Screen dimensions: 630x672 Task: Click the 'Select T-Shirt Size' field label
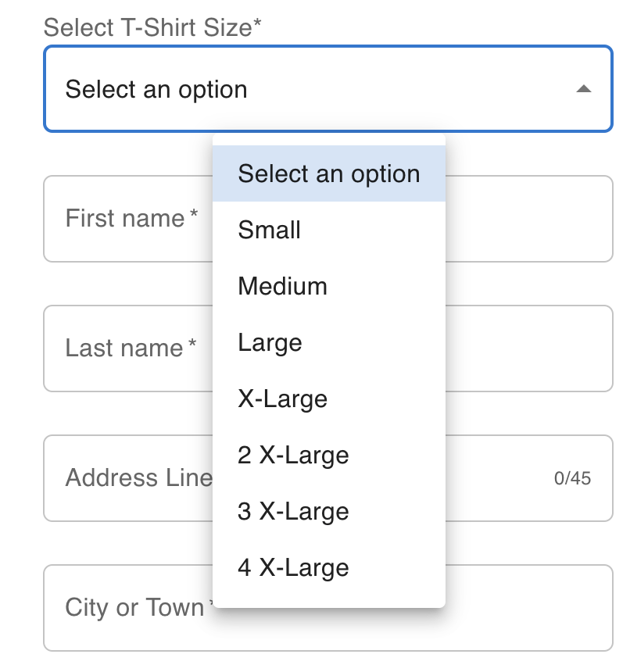(152, 27)
